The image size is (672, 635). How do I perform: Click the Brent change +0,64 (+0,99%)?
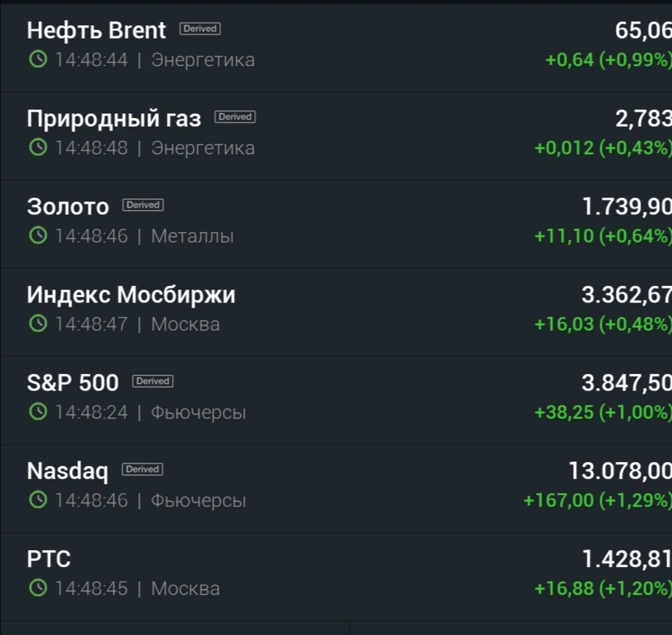point(608,60)
